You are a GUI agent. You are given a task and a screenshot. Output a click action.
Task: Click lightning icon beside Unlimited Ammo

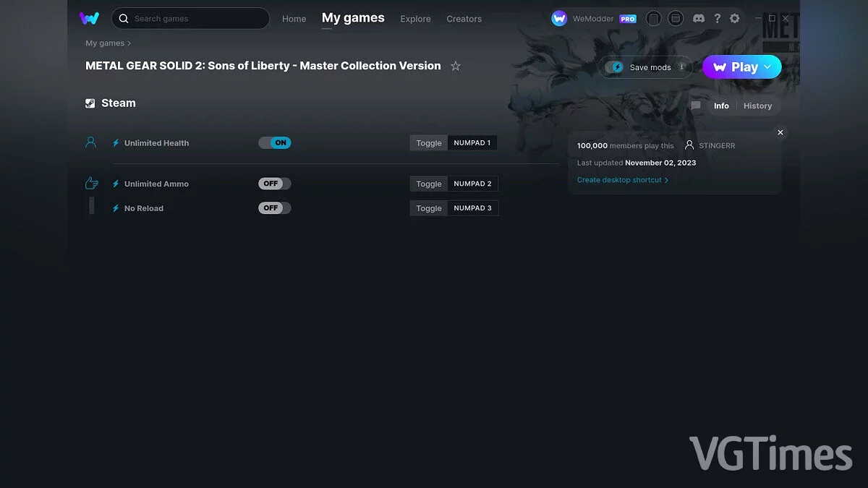pyautogui.click(x=116, y=184)
